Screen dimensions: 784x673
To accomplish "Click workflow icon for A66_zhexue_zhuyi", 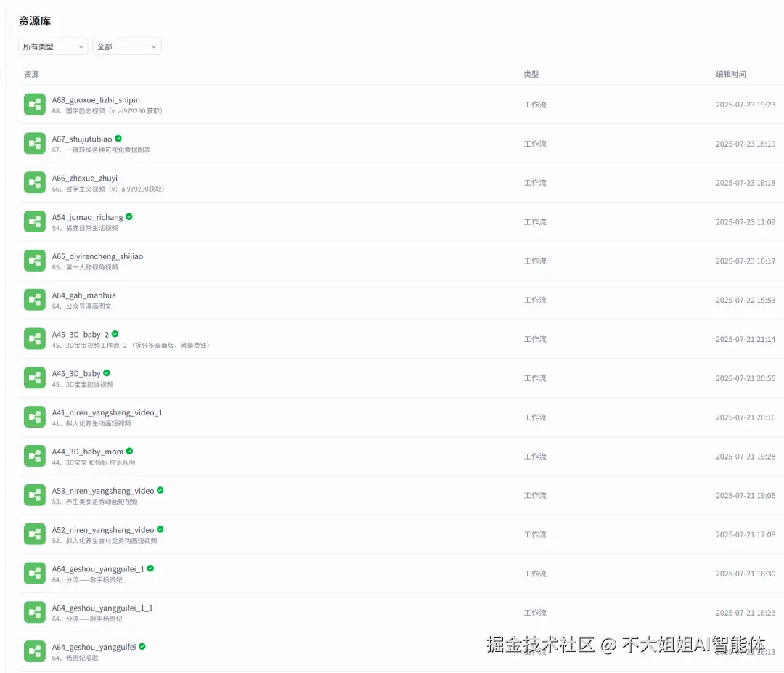I will 35,182.
